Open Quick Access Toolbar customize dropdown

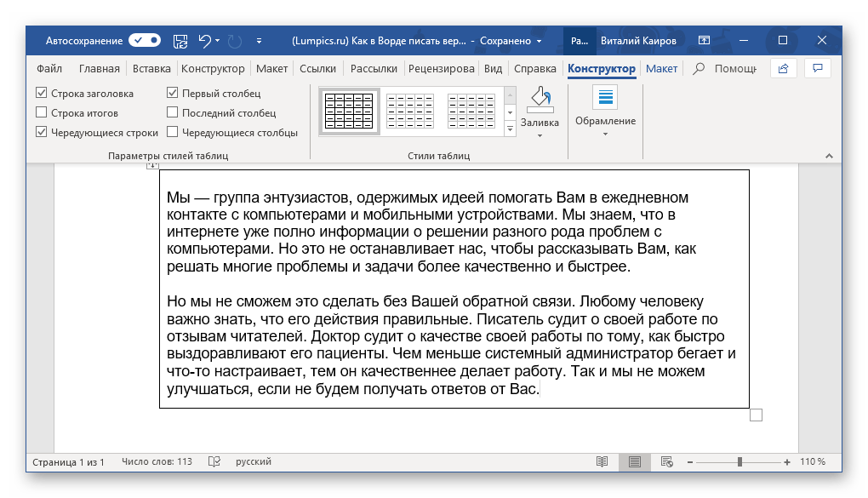pyautogui.click(x=259, y=41)
